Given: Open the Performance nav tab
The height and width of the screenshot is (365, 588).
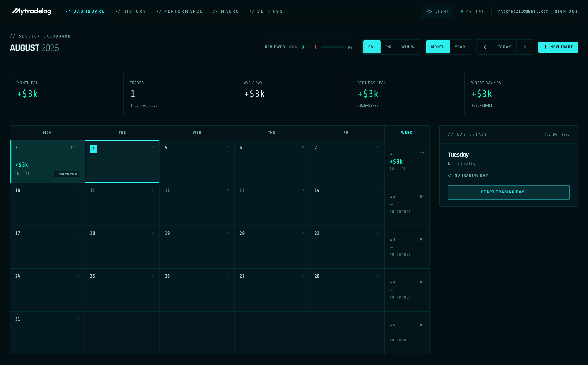Looking at the screenshot, I should 180,11.
